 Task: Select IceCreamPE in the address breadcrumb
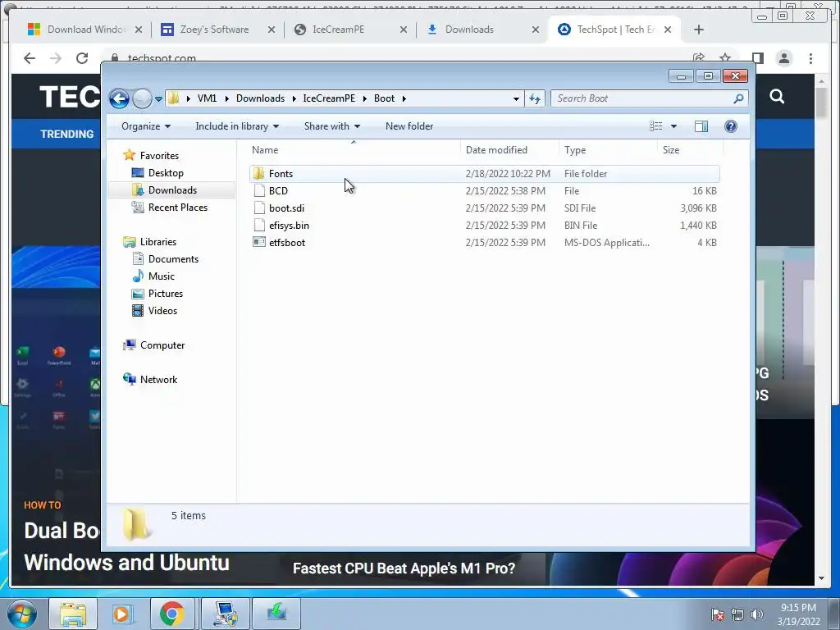click(x=329, y=98)
